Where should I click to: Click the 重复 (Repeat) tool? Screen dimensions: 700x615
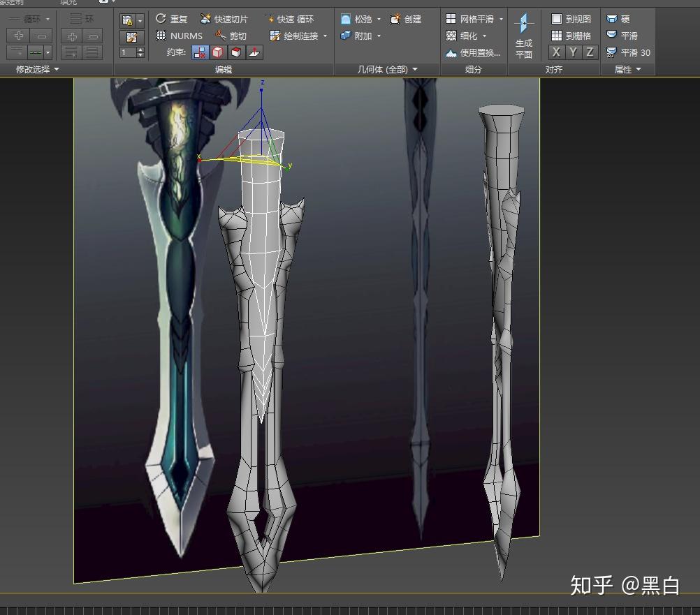click(171, 19)
